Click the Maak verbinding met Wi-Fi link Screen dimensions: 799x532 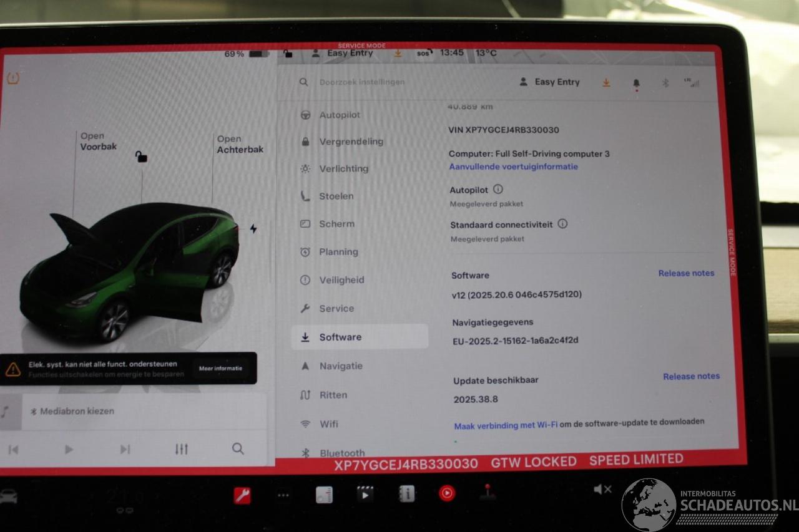[506, 425]
